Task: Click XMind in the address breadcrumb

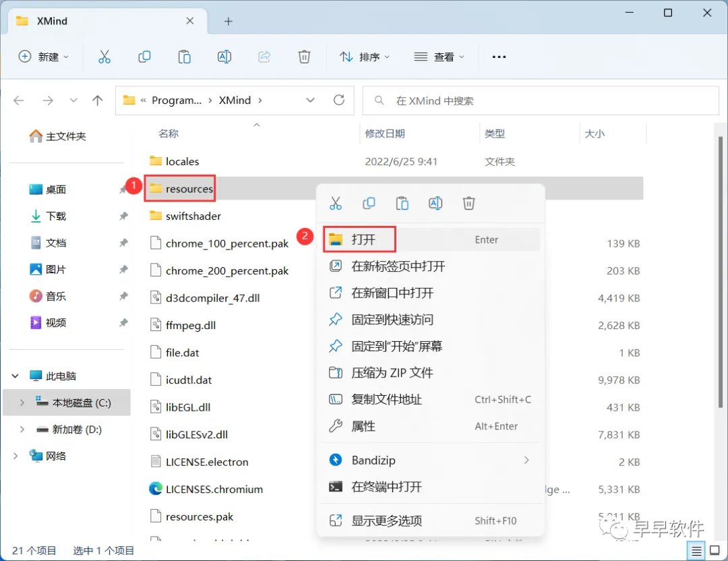Action: pyautogui.click(x=235, y=100)
